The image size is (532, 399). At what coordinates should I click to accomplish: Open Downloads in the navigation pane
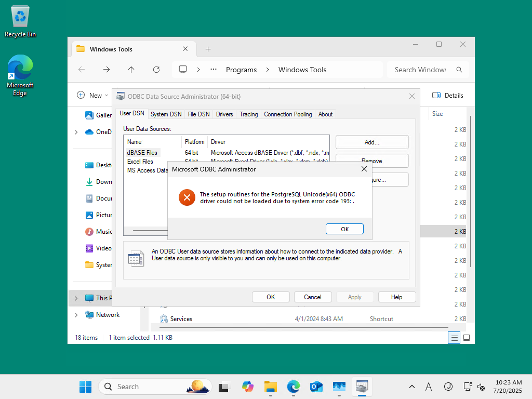pos(98,181)
